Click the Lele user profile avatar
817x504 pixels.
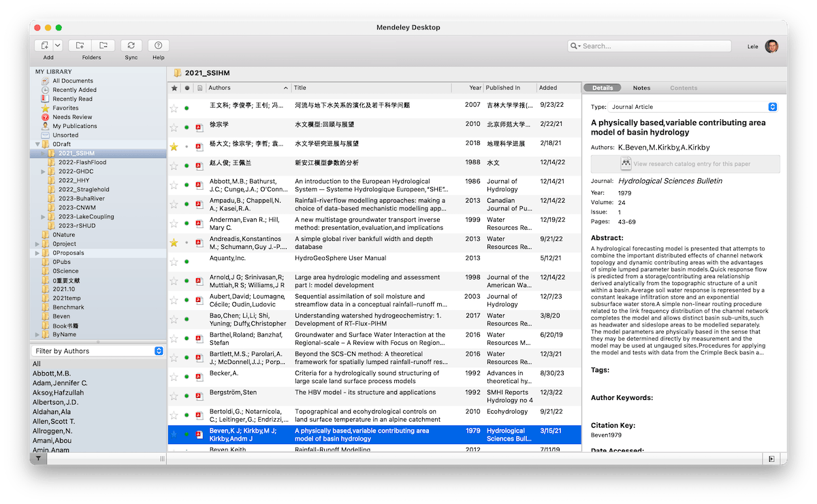771,46
